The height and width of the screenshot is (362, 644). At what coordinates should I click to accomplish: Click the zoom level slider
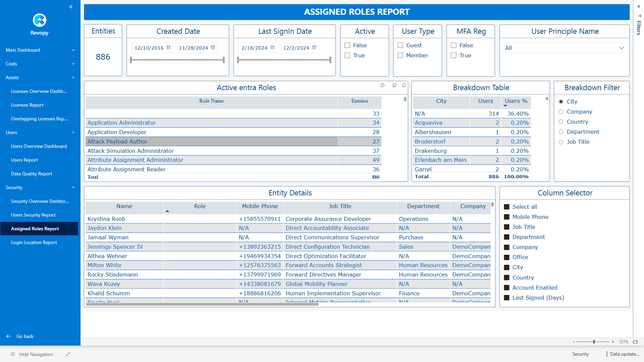(x=593, y=342)
